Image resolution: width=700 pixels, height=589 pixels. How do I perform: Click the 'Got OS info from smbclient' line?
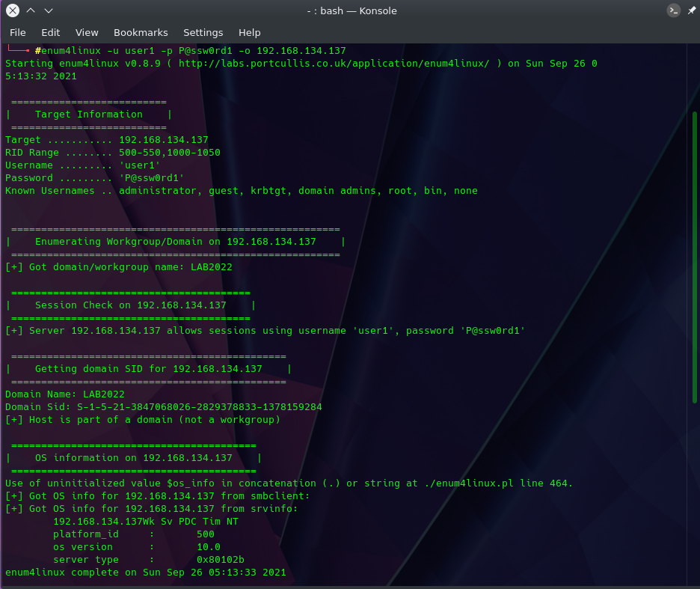(157, 496)
